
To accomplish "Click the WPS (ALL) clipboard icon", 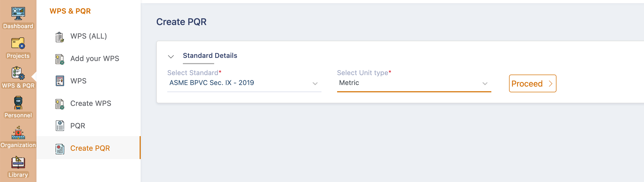I will pos(60,37).
